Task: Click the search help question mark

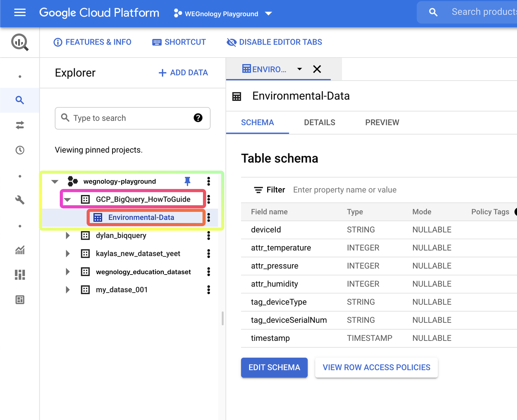Action: pos(198,118)
